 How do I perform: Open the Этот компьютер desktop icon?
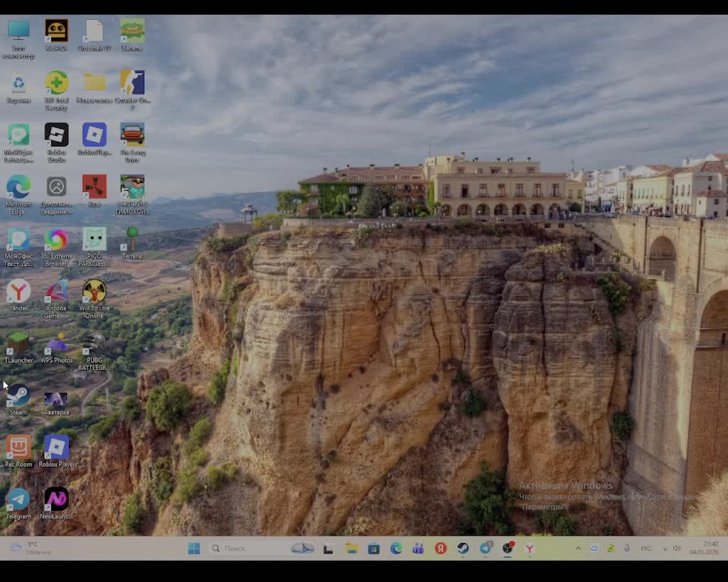pyautogui.click(x=18, y=39)
